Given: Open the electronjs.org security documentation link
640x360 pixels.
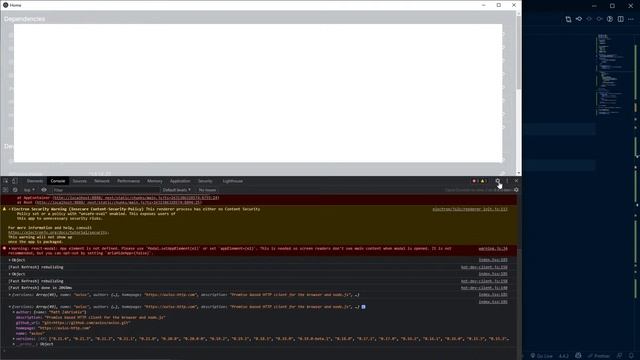Looking at the screenshot, I should coord(58,233).
